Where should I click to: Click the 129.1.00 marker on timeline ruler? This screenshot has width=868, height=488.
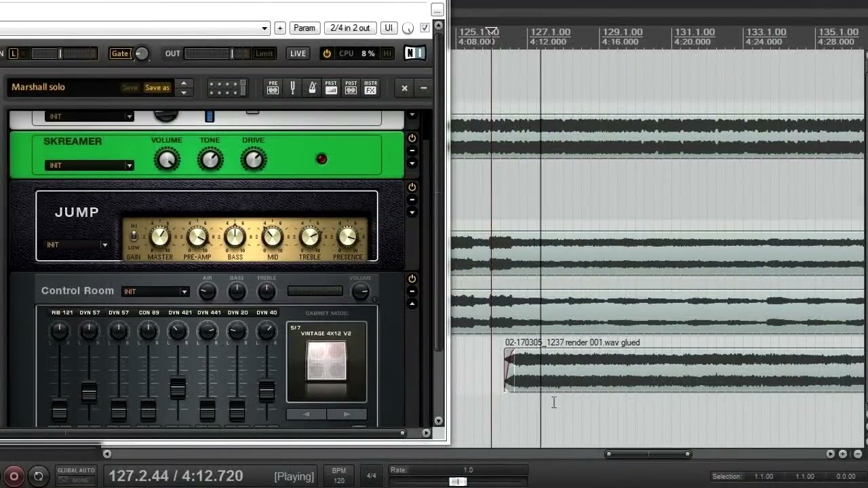coord(623,32)
